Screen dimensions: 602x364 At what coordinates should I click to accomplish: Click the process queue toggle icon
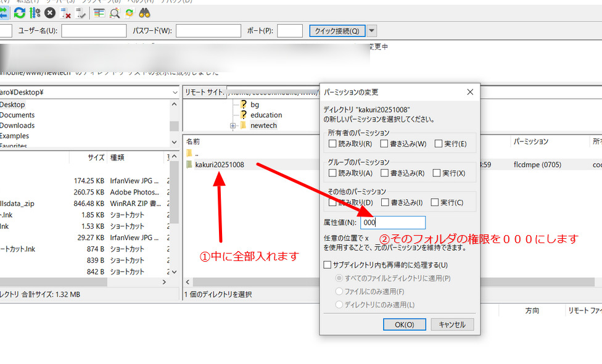click(35, 12)
